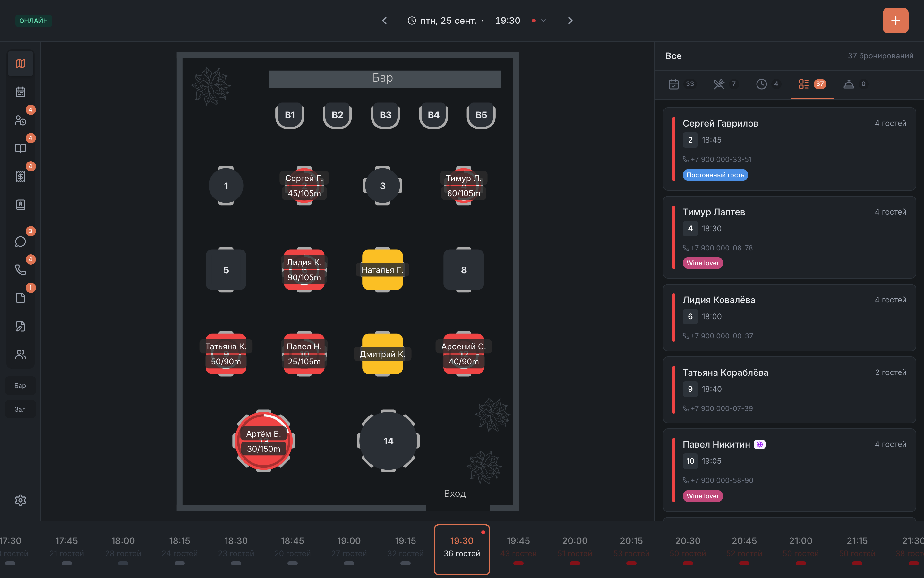Select the 21:00 timeline slot

[x=801, y=550]
